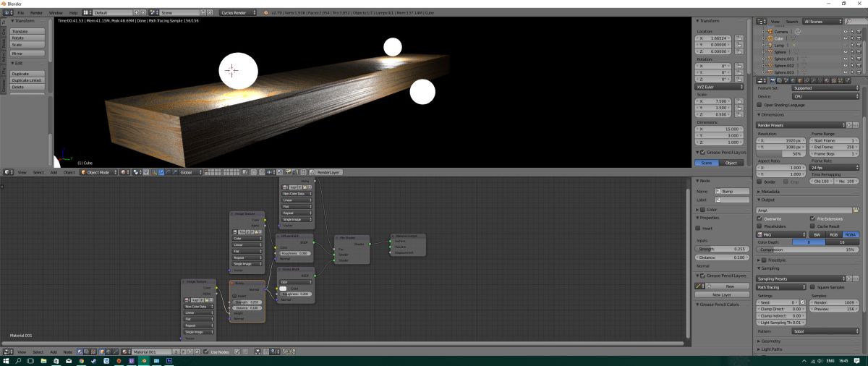Open the 24 fps frame rate dropdown
Screen dimensions: 868x366
tap(834, 167)
